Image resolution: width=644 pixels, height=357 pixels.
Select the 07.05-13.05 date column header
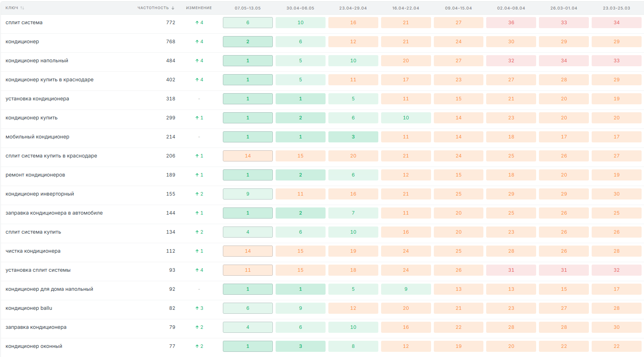tap(248, 8)
